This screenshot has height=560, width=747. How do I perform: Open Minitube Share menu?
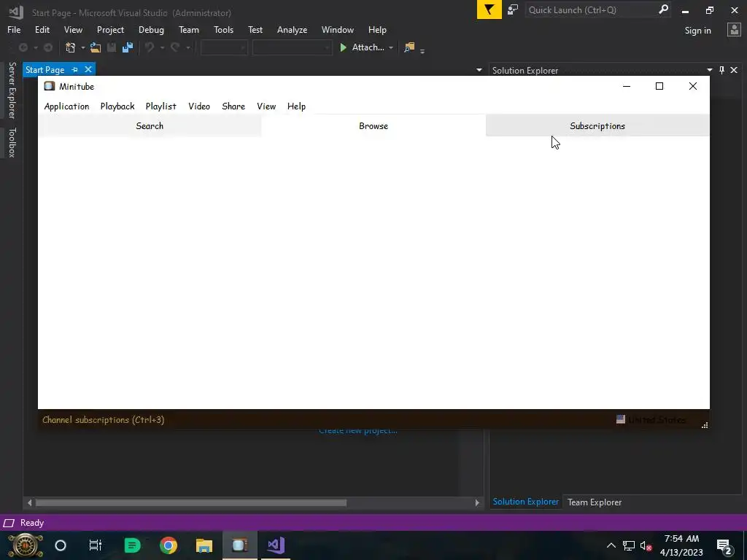233,106
